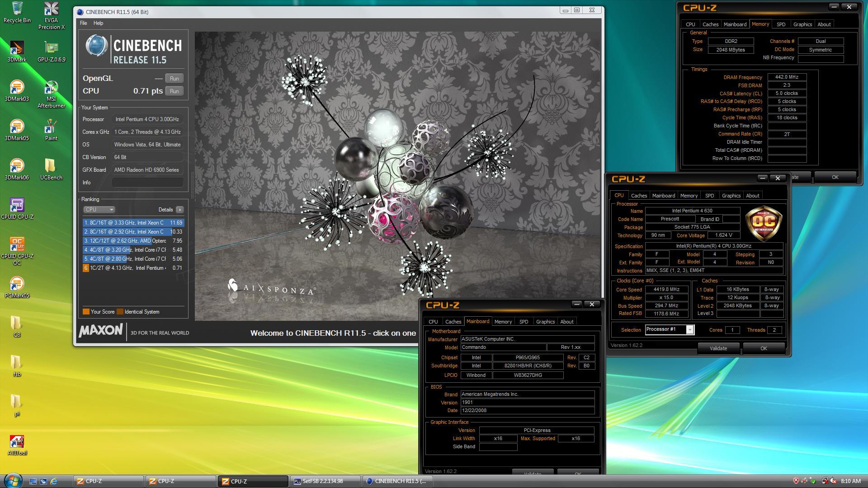
Task: Select ranking row with score 10.33
Action: pyautogui.click(x=133, y=232)
